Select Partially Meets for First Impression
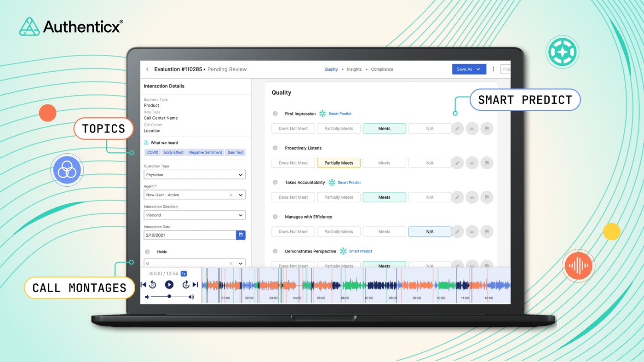This screenshot has width=644, height=362. pos(339,129)
